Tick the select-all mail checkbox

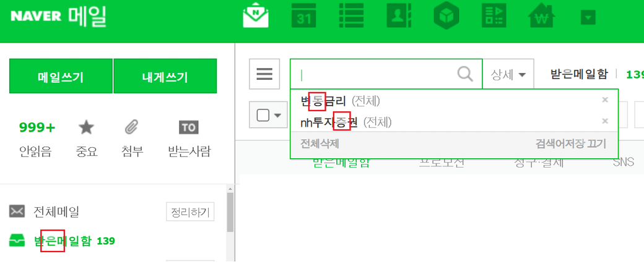point(263,115)
